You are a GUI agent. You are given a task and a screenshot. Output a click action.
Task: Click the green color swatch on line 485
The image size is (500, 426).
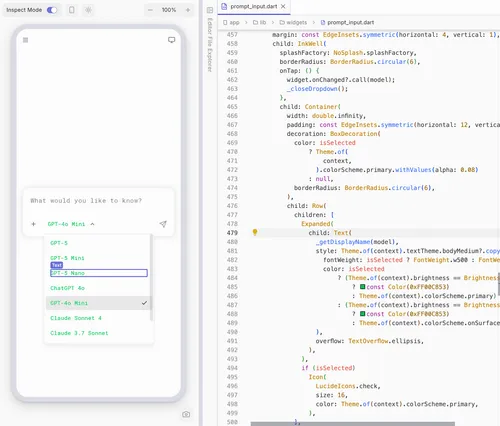pos(363,287)
